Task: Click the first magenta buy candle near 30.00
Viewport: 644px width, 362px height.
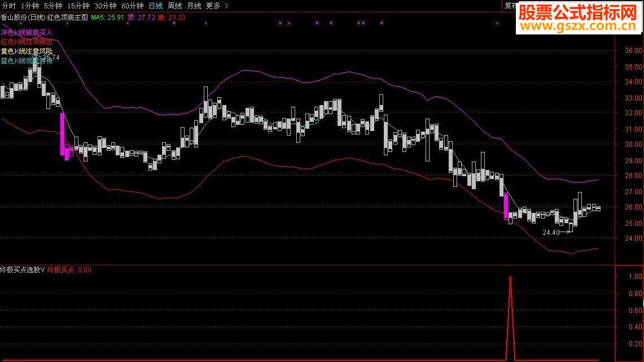Action: (63, 134)
